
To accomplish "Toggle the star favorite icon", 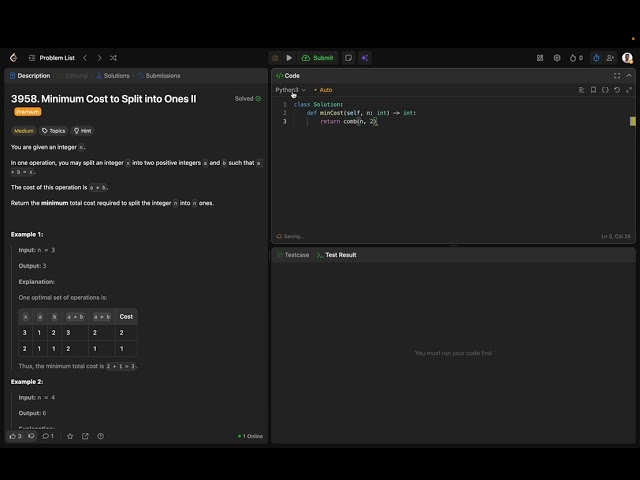I will coord(70,436).
